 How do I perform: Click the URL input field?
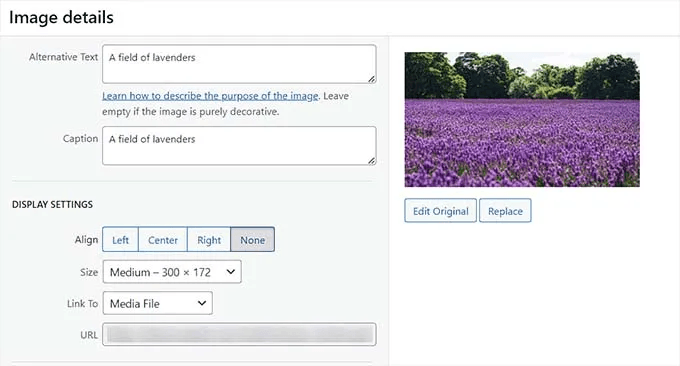click(239, 334)
